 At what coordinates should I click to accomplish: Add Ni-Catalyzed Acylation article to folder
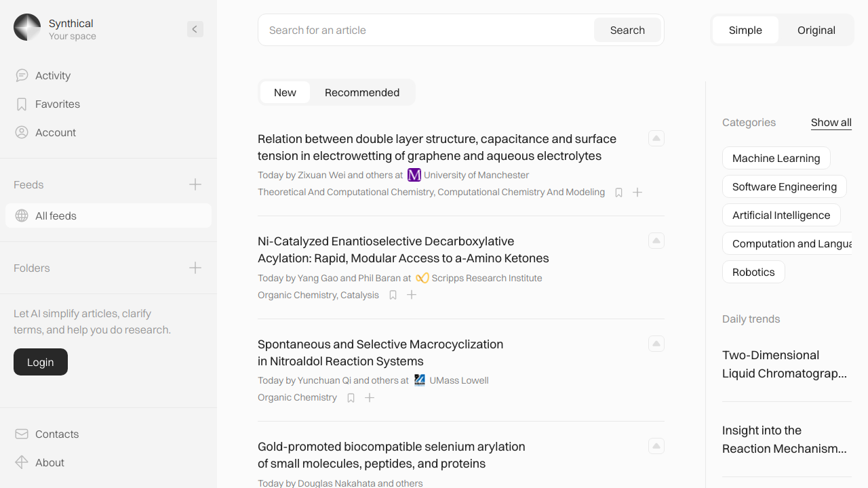(x=412, y=295)
